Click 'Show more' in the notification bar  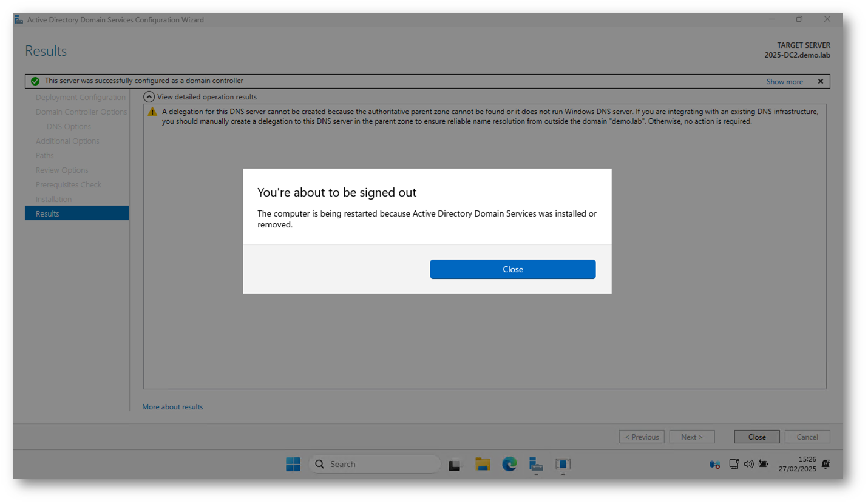tap(784, 82)
